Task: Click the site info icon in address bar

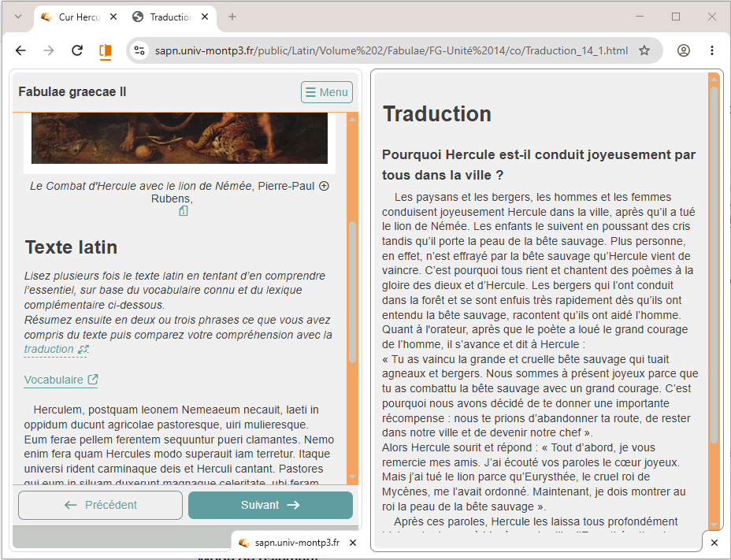Action: (x=139, y=50)
